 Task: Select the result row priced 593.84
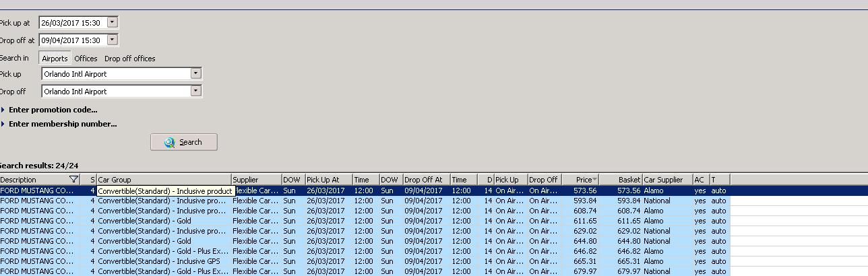pos(365,201)
